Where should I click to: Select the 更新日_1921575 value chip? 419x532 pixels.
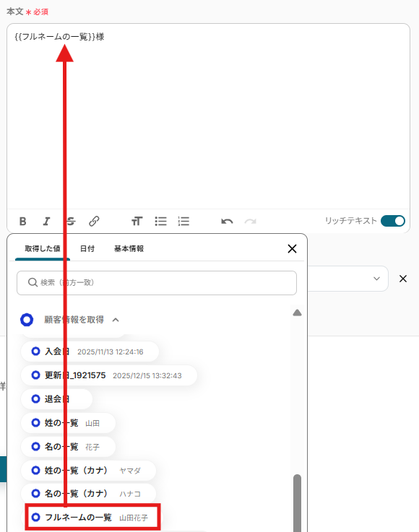coord(109,375)
